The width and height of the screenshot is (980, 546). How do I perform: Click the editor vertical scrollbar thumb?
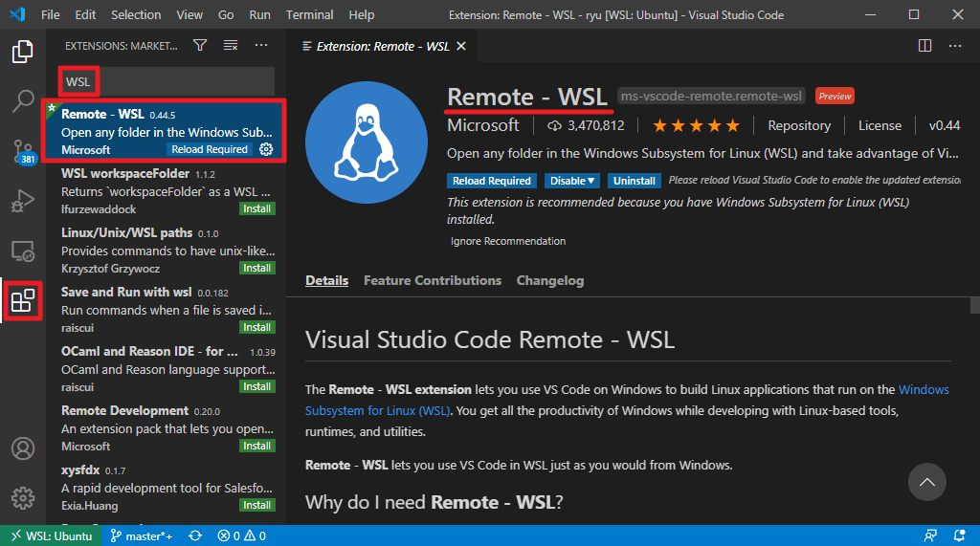pyautogui.click(x=975, y=305)
